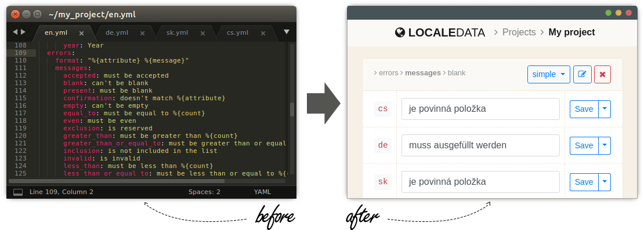
Task: Click the My project breadcrumb
Action: pos(571,32)
